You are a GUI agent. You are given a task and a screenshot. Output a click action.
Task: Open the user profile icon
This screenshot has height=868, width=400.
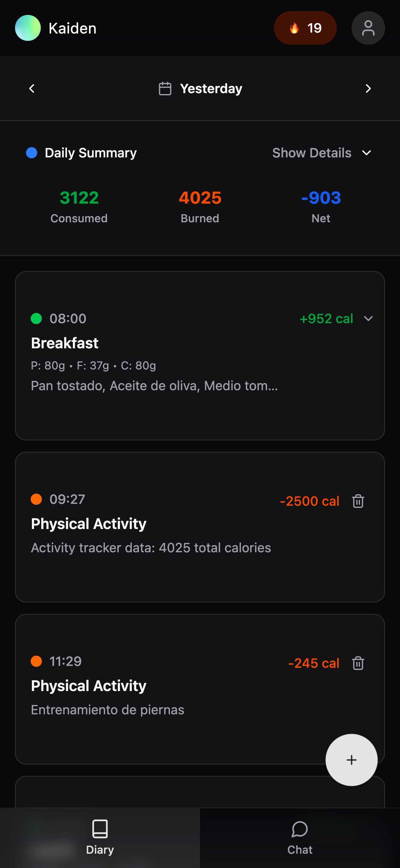368,28
